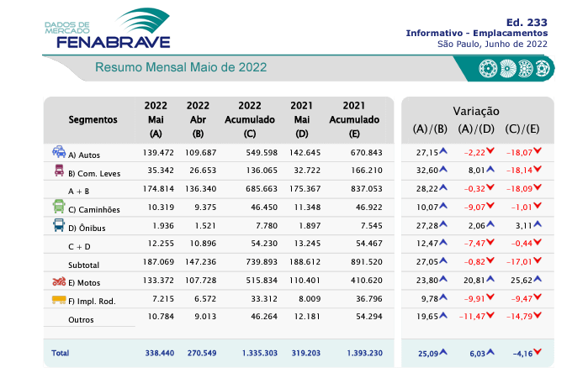Select the 2021 Acumulado (E) column header
Image resolution: width=588 pixels, height=373 pixels.
click(x=353, y=118)
